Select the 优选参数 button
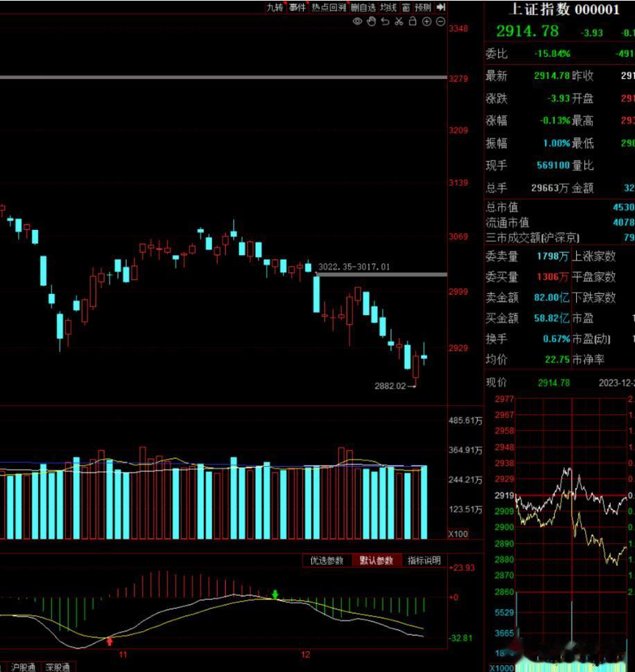Image resolution: width=635 pixels, height=672 pixels. point(327,560)
